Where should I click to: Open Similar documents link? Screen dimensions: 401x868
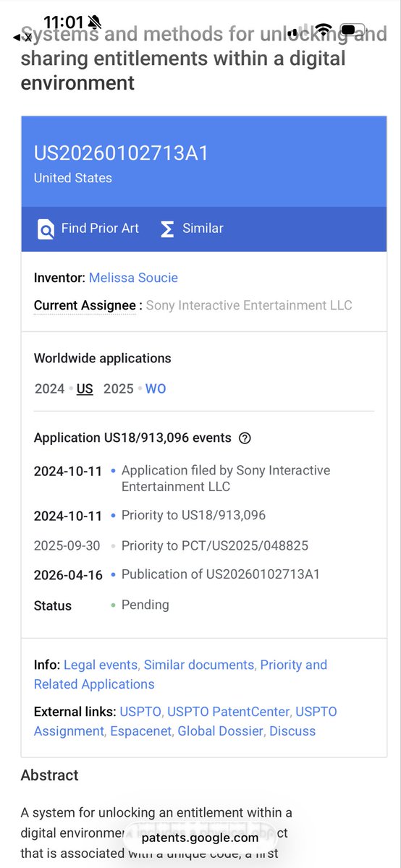pyautogui.click(x=199, y=665)
